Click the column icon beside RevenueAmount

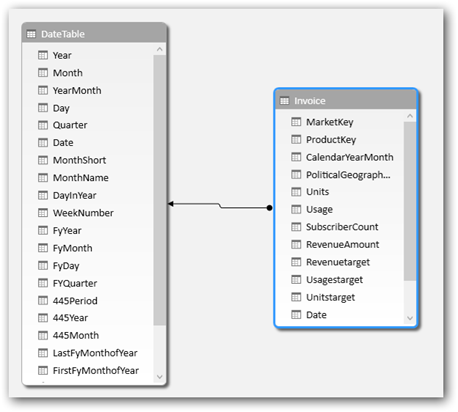(296, 244)
